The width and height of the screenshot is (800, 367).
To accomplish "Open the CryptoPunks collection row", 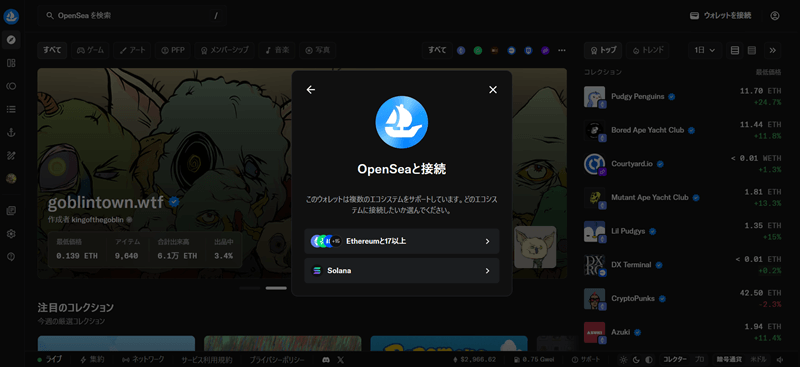I will pos(682,299).
